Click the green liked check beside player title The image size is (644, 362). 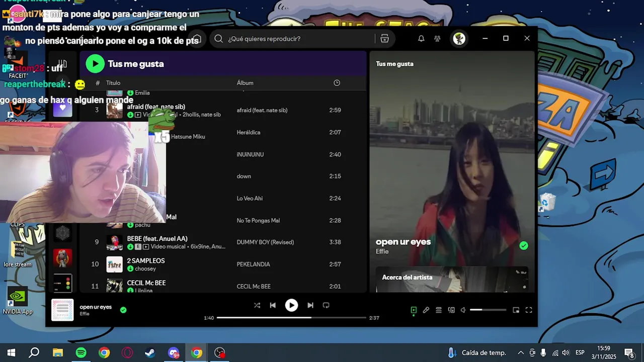[x=123, y=310]
